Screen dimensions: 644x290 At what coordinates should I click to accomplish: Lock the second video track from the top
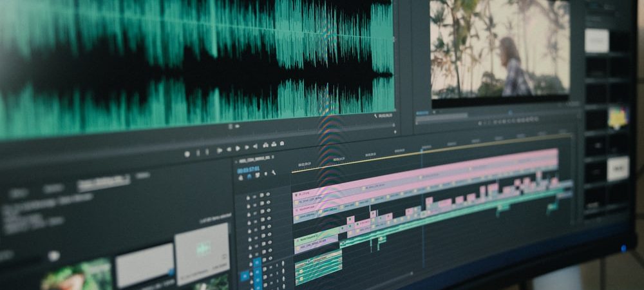(249, 206)
